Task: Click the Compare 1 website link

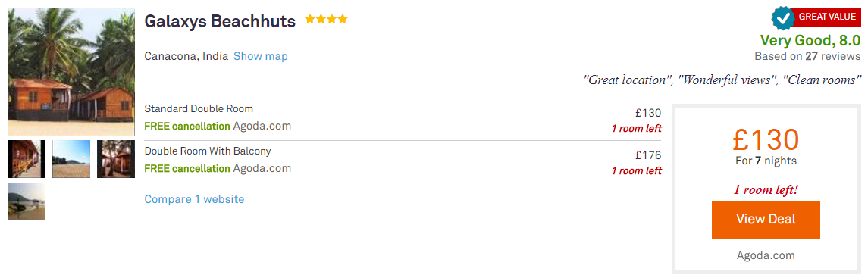Action: (194, 199)
